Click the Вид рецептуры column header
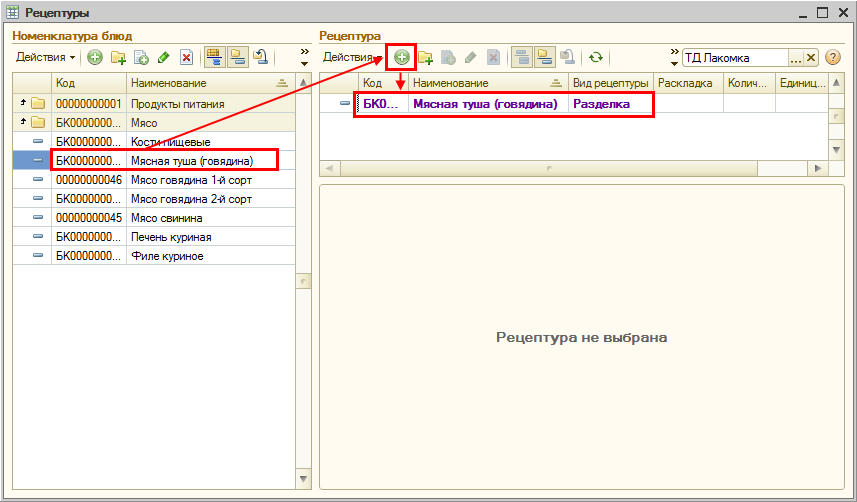Viewport: 857px width, 502px height. click(x=610, y=83)
